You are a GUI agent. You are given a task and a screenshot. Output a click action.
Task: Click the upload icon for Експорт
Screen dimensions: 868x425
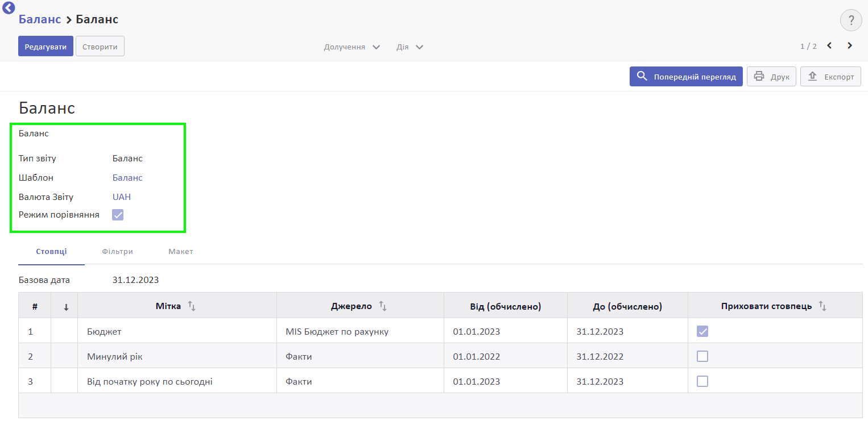click(x=812, y=76)
